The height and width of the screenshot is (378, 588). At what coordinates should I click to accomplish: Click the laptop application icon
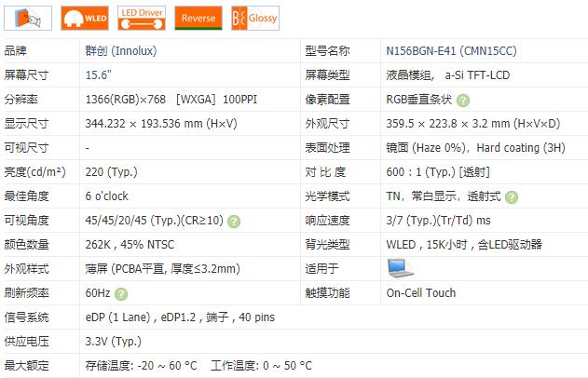(401, 268)
